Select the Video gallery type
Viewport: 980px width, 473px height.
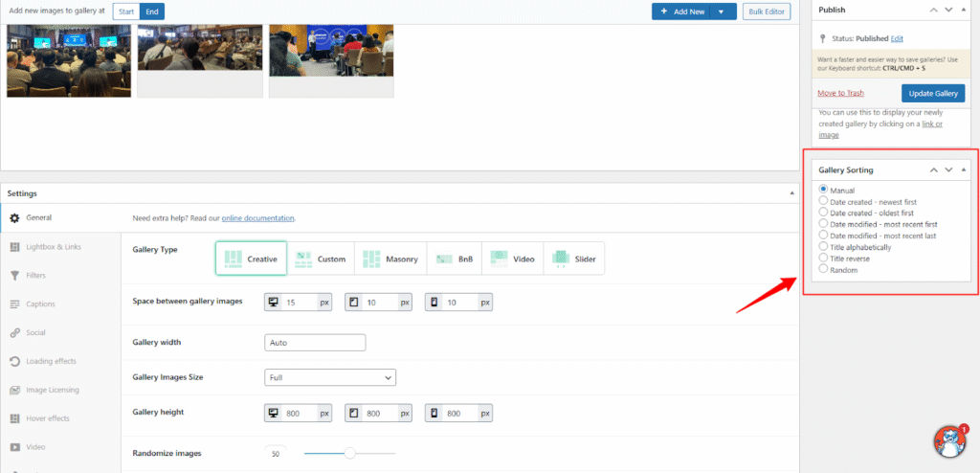point(513,259)
